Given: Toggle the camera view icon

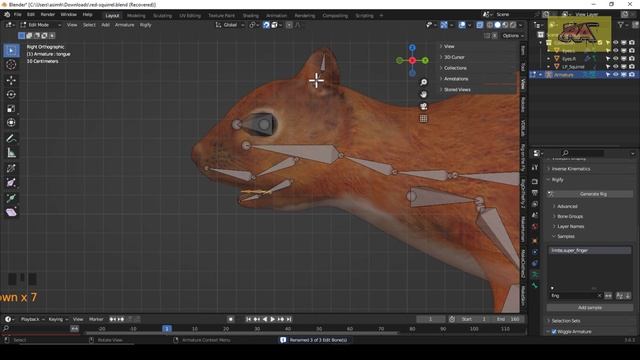Looking at the screenshot, I should click(424, 107).
